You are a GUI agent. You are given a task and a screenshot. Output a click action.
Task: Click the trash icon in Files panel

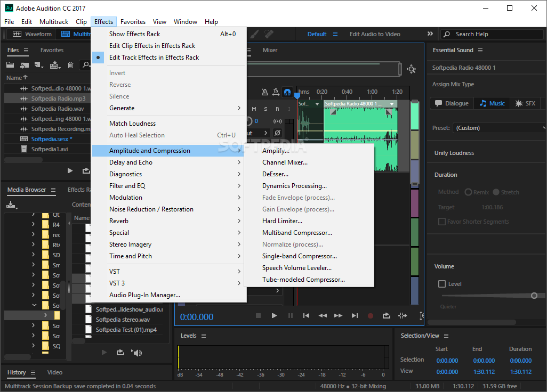tap(70, 65)
